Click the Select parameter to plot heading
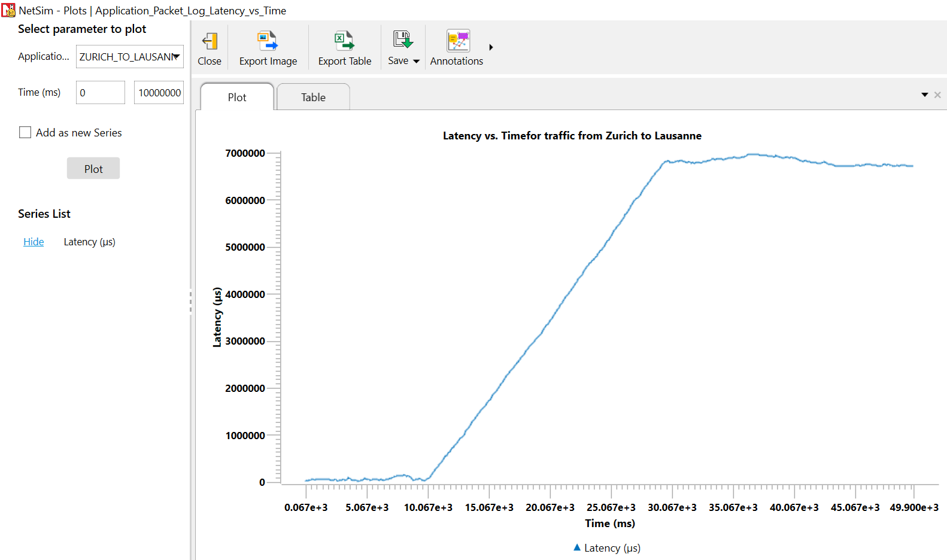The width and height of the screenshot is (947, 560). pyautogui.click(x=82, y=29)
